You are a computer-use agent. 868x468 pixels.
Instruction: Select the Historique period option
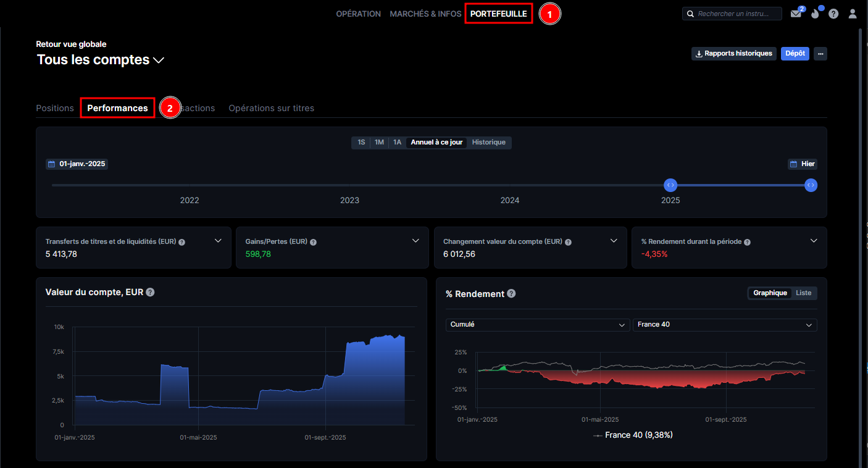pyautogui.click(x=488, y=143)
